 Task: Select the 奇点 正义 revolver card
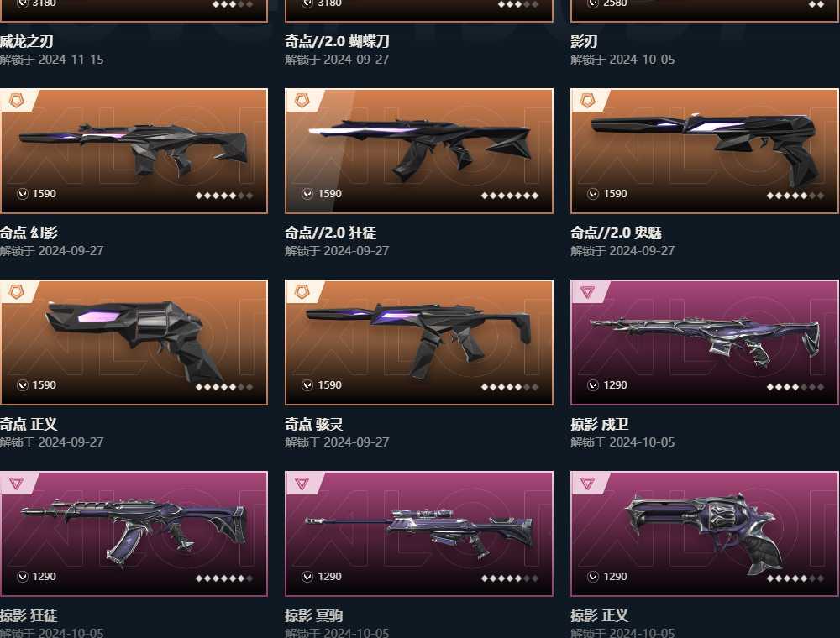(134, 343)
